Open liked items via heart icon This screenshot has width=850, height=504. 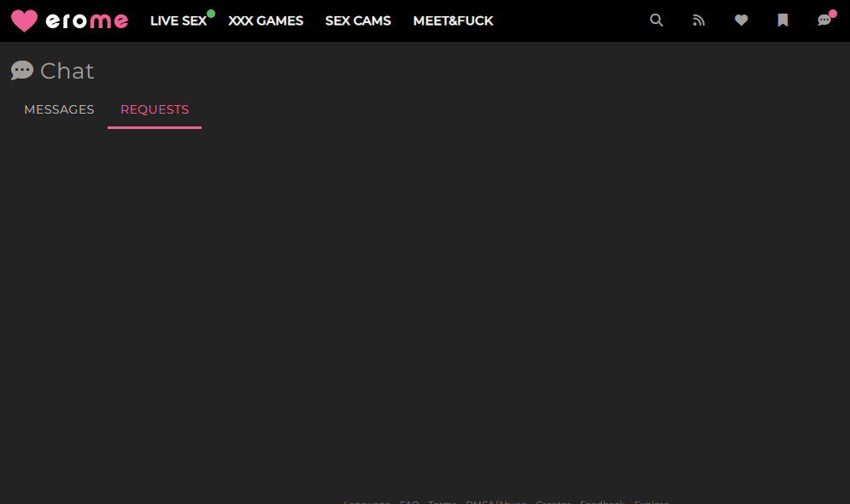[741, 21]
